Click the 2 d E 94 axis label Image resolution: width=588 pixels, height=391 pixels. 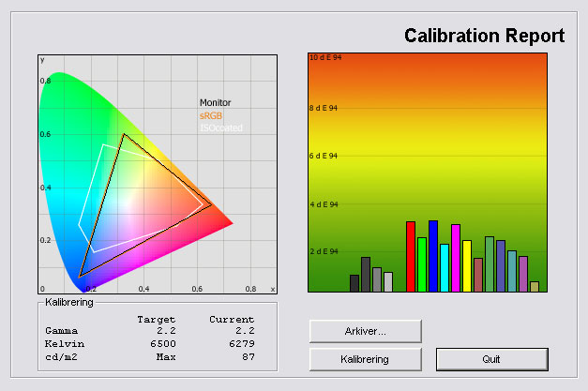[x=324, y=251]
